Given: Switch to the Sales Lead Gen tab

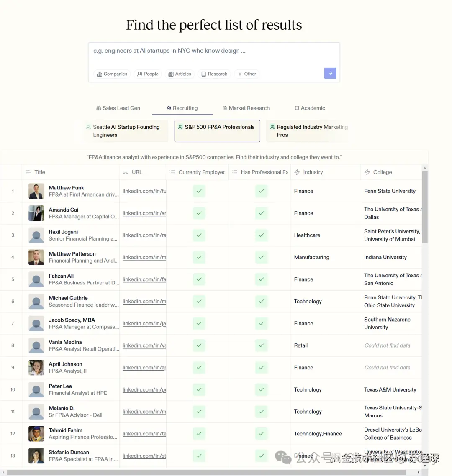Looking at the screenshot, I should [x=118, y=108].
